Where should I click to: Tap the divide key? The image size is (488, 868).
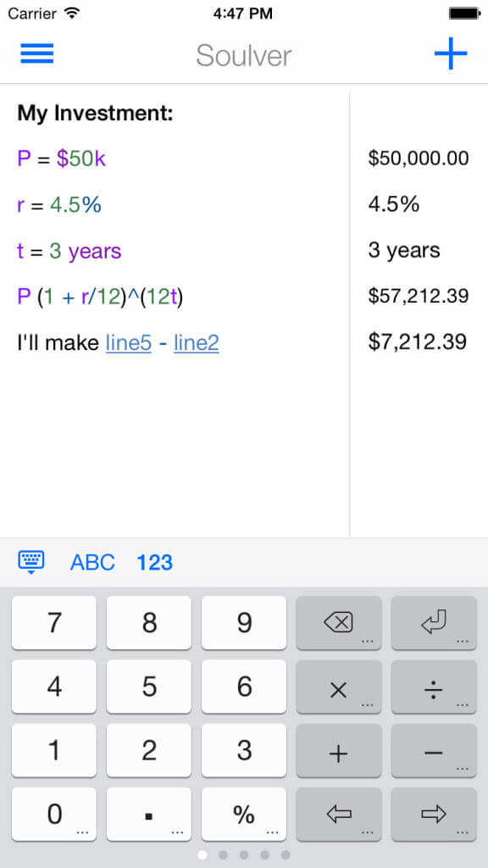click(x=434, y=687)
